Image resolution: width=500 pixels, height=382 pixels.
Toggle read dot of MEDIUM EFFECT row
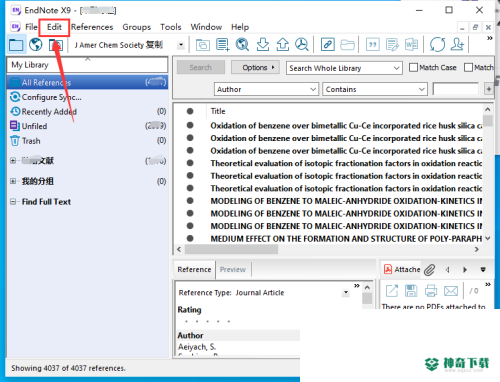(190, 238)
